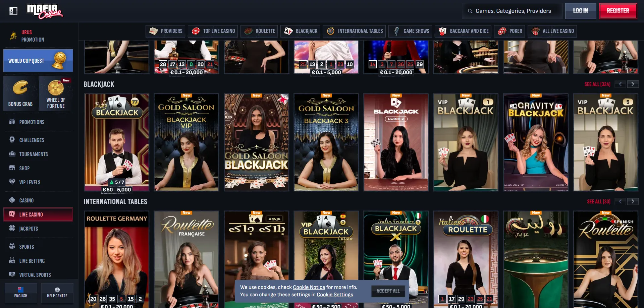Open VIP Blackjack 5 game
Screen dimensions: 644x308
(x=606, y=142)
